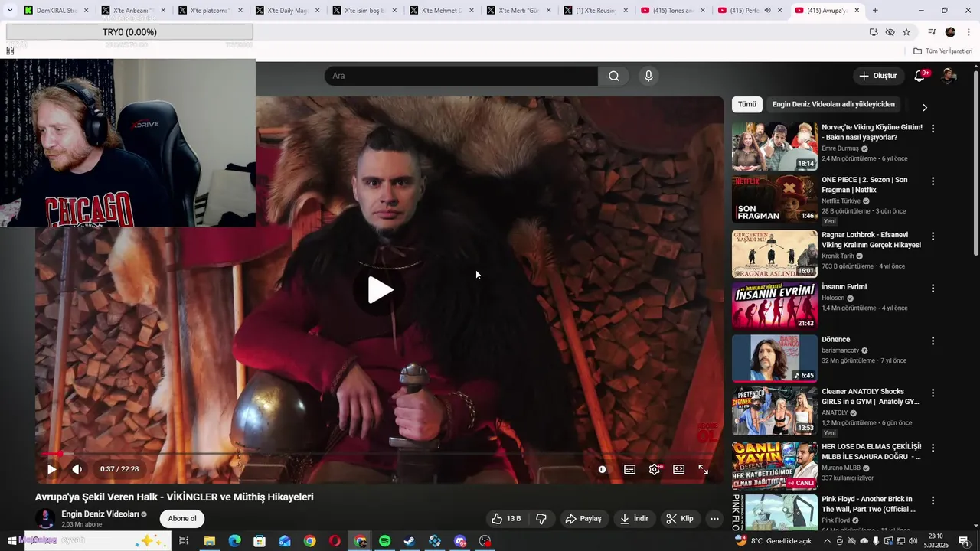Subscribe with the Abone ol button
The image size is (980, 551).
(182, 518)
